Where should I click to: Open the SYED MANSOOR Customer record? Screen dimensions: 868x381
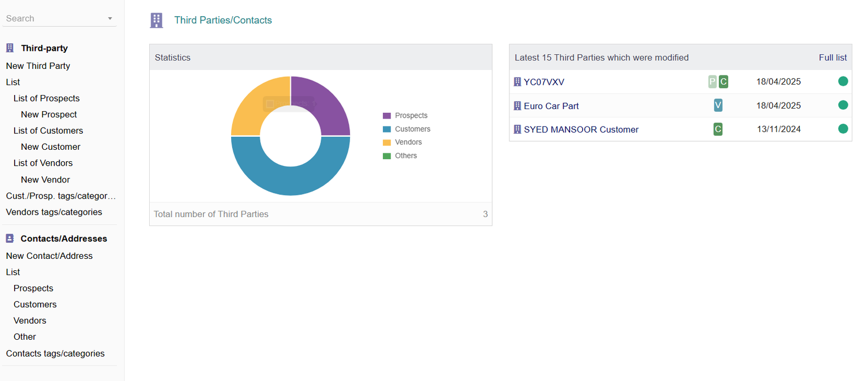coord(580,130)
